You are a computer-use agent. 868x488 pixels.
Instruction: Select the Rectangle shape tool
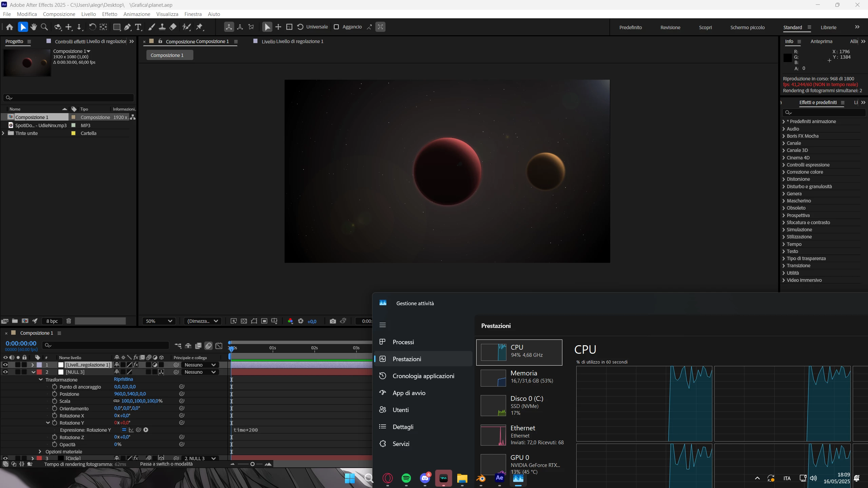pos(117,27)
